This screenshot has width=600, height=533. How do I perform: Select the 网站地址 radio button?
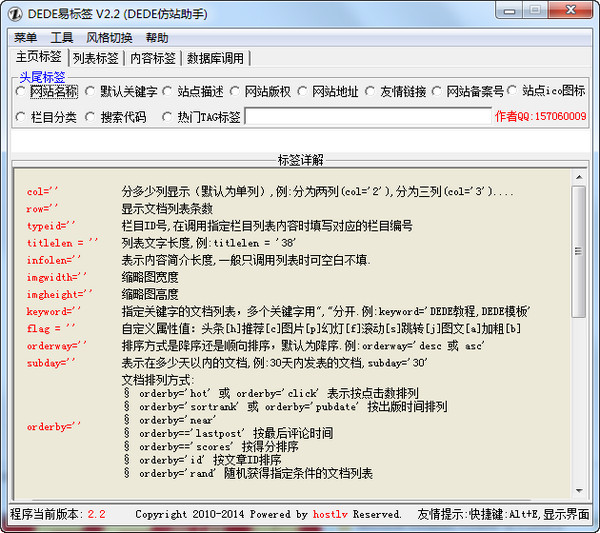tap(302, 91)
